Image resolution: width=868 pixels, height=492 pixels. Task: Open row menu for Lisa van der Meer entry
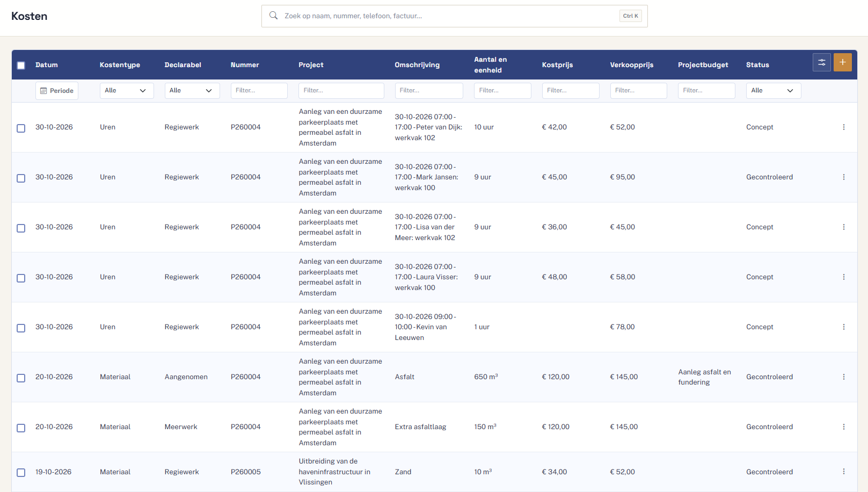[x=843, y=227]
